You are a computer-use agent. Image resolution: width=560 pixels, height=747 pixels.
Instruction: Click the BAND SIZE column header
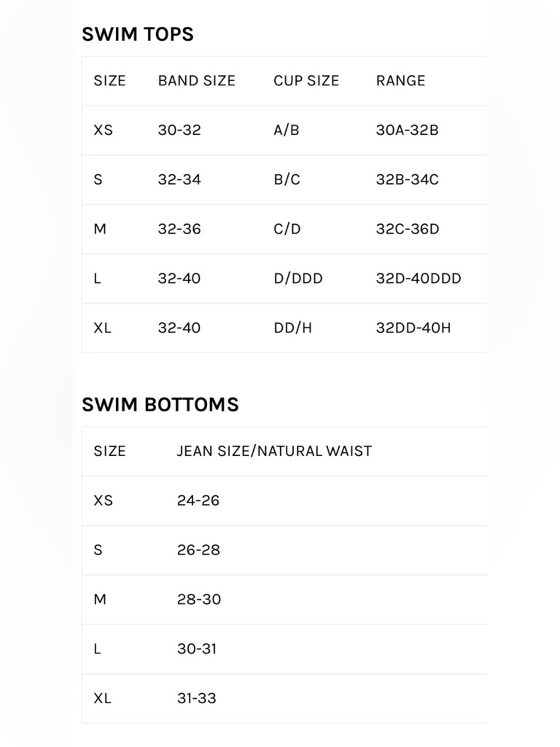click(197, 81)
